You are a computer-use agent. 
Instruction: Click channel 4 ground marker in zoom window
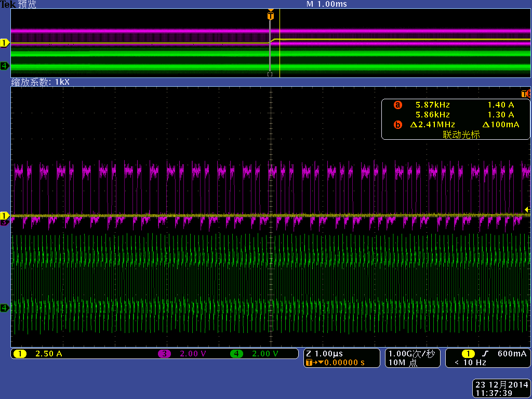point(5,308)
